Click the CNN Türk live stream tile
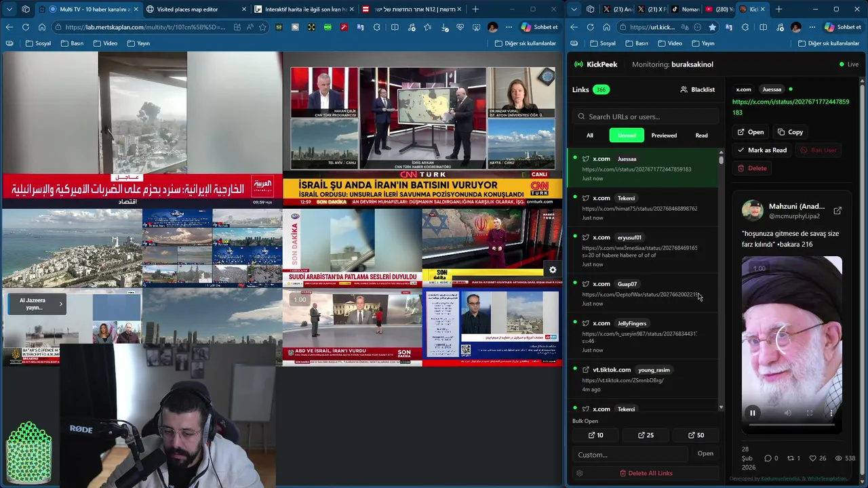868x488 pixels. pos(422,129)
